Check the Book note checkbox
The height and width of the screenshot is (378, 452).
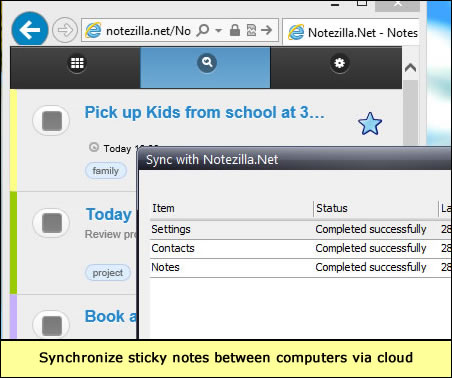click(x=52, y=325)
